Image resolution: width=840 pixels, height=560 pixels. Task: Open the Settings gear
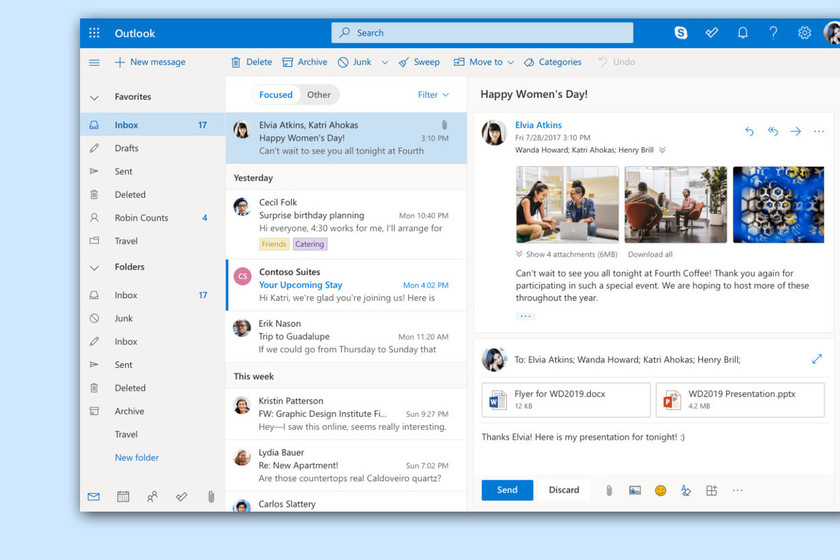(x=804, y=33)
